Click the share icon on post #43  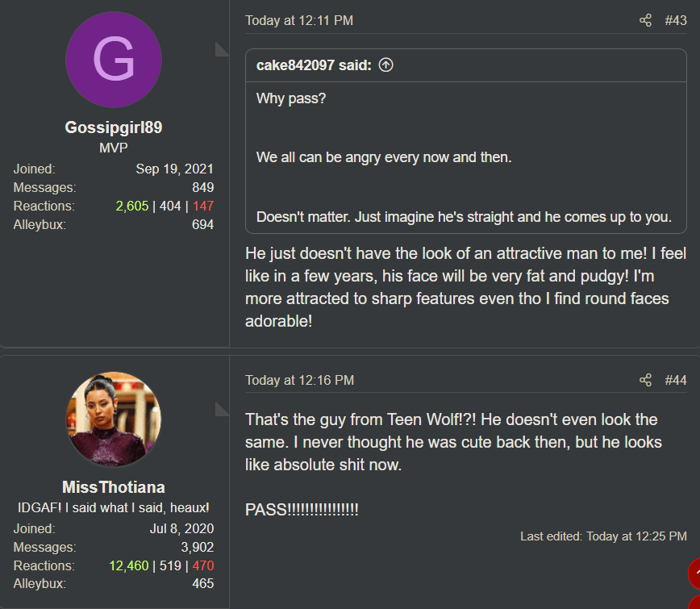click(645, 20)
